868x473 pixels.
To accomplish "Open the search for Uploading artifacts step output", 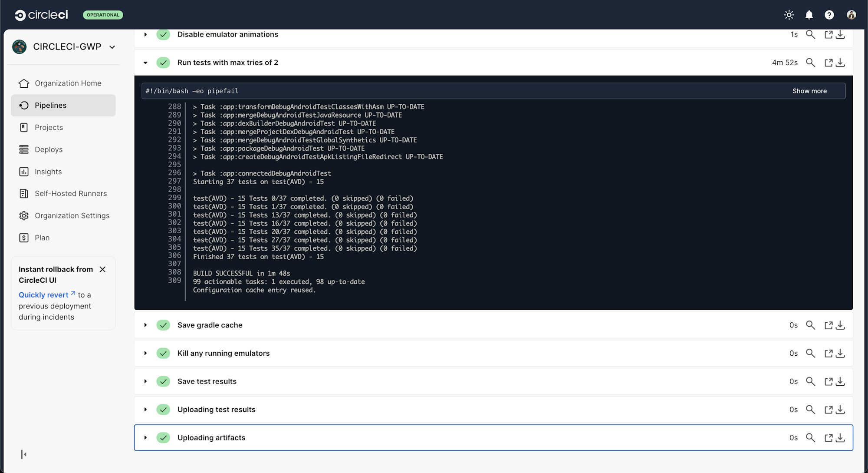I will coord(810,437).
